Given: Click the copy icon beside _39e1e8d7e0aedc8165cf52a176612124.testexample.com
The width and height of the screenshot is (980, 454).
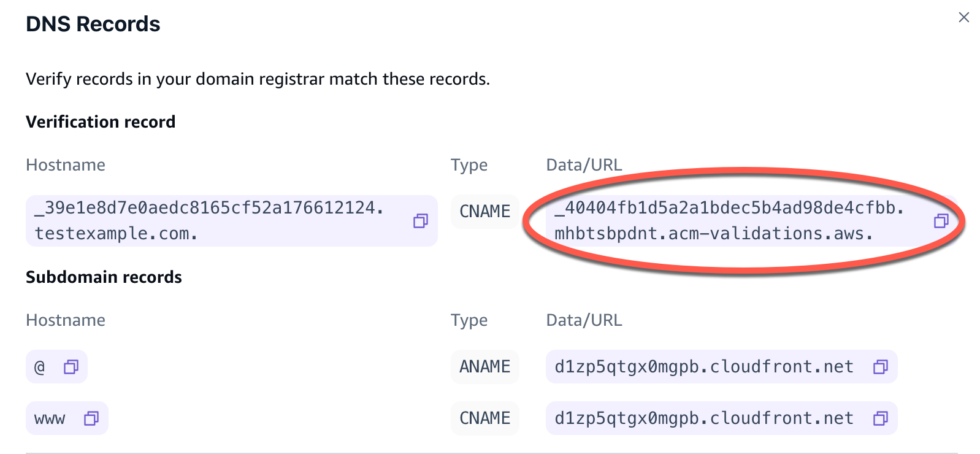Looking at the screenshot, I should tap(421, 221).
